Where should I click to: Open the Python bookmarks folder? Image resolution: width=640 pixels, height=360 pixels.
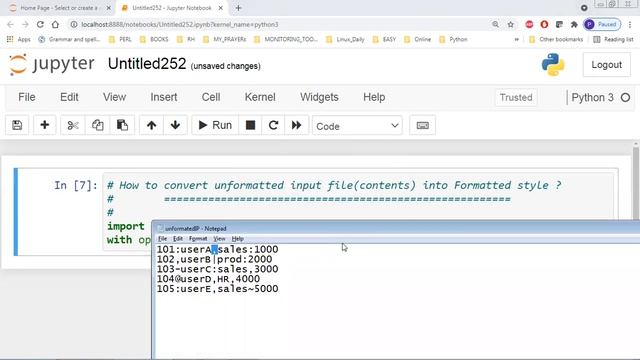tap(453, 40)
